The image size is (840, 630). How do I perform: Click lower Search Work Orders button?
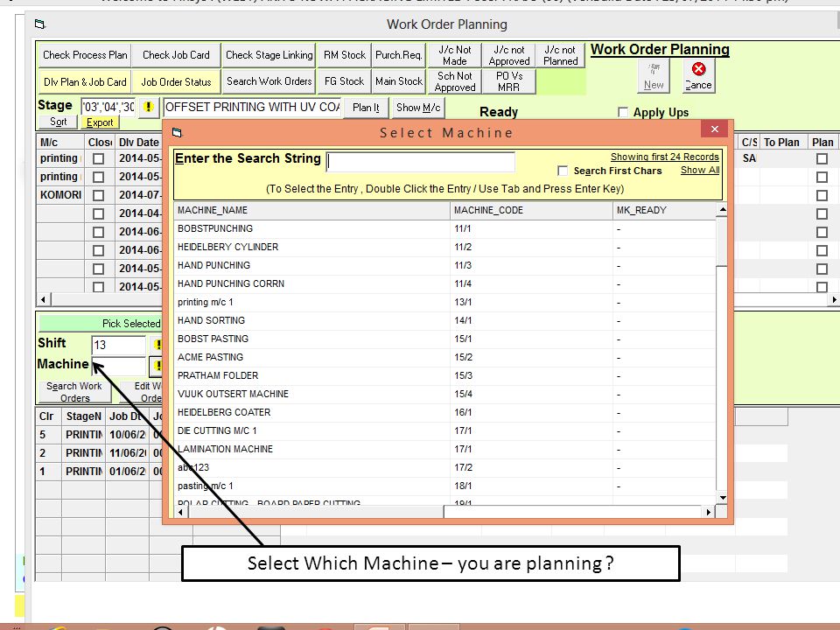[x=74, y=392]
